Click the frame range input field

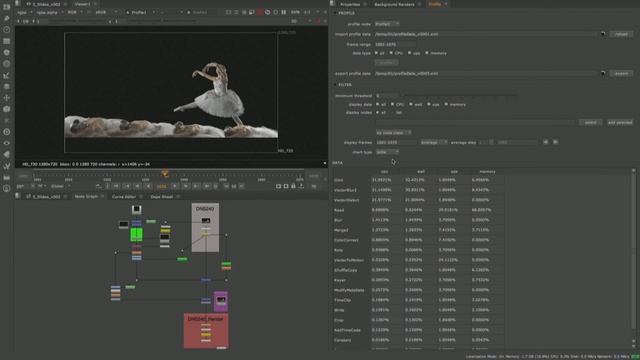(x=395, y=44)
